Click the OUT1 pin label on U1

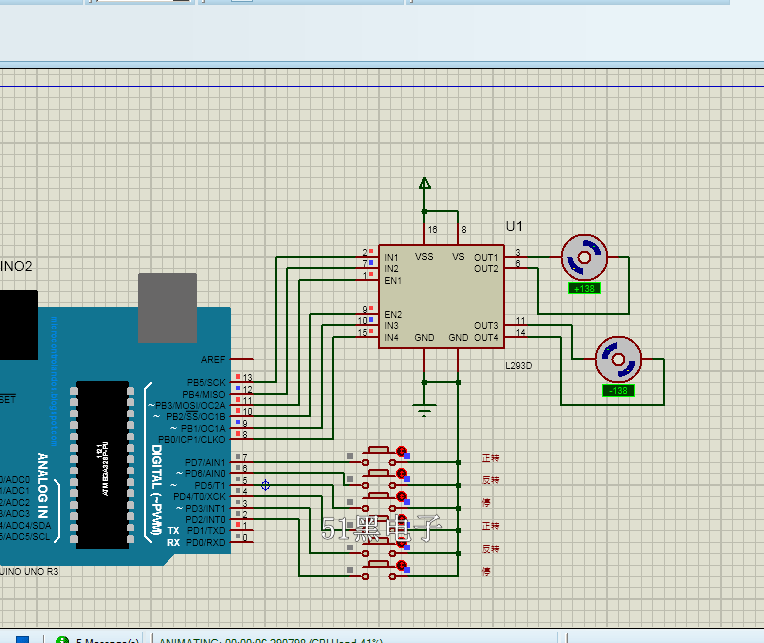pos(486,257)
